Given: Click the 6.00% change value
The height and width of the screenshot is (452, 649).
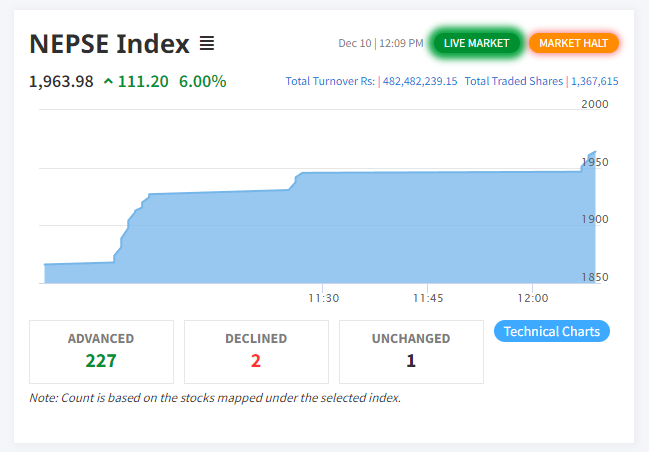Looking at the screenshot, I should click(202, 82).
